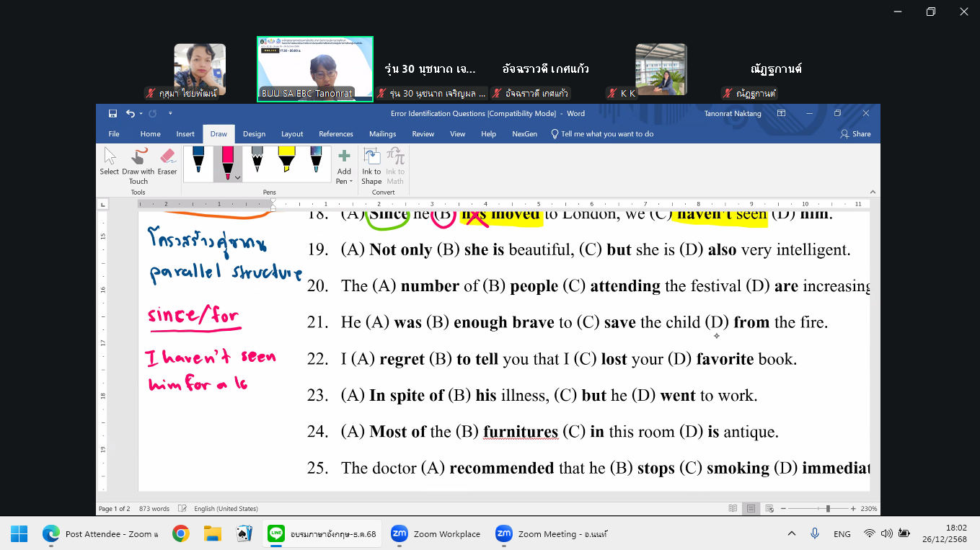The width and height of the screenshot is (980, 550).
Task: Pick the gray pencil pen
Action: [x=257, y=160]
